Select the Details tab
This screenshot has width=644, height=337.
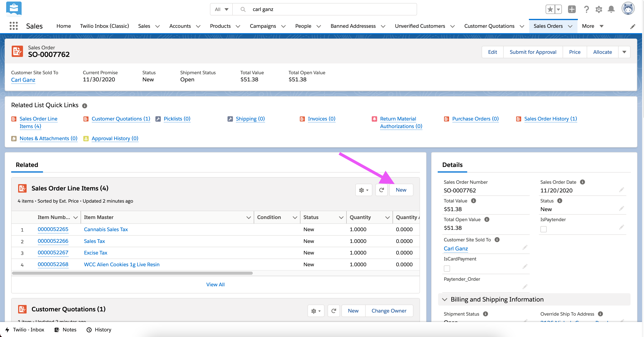452,165
